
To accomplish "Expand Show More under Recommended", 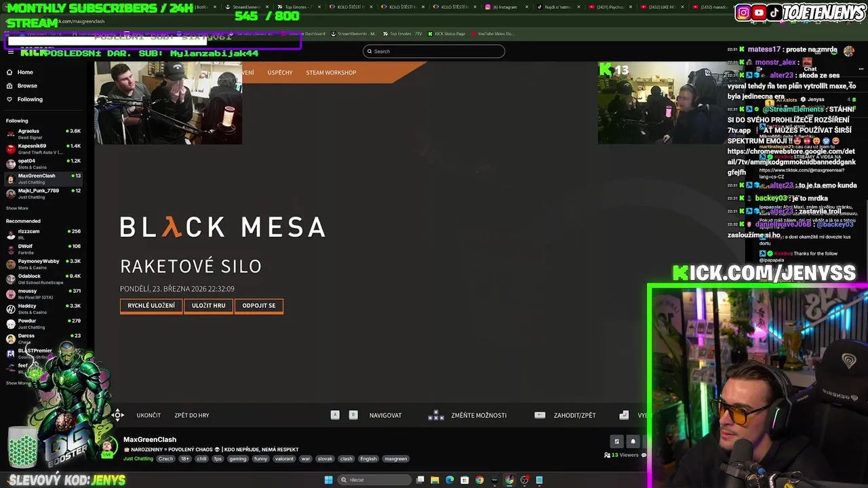I will (17, 384).
